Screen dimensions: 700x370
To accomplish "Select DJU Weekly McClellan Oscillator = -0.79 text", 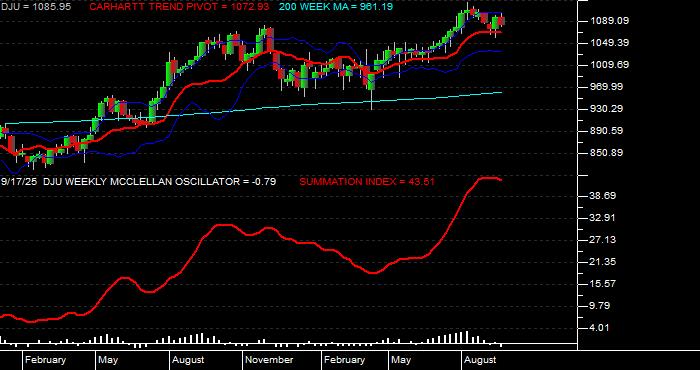I will coord(159,182).
